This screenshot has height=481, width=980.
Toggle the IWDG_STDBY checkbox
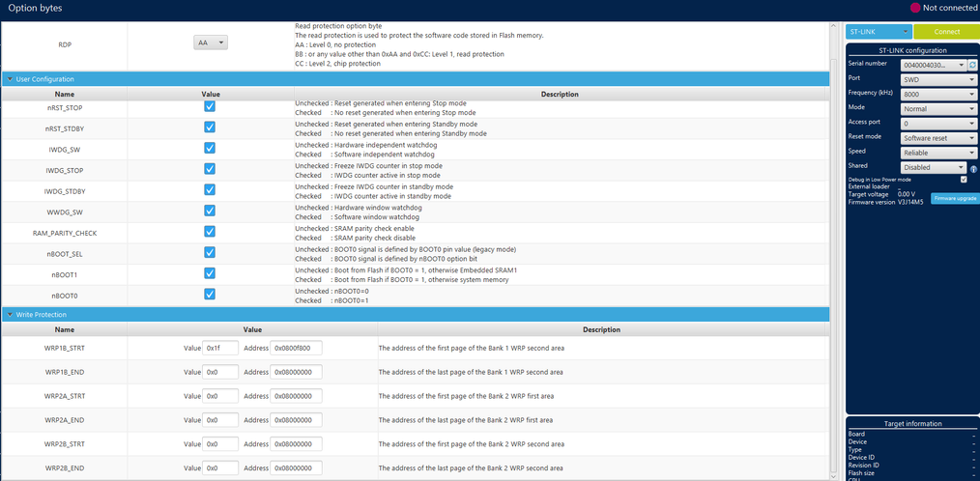click(x=210, y=190)
